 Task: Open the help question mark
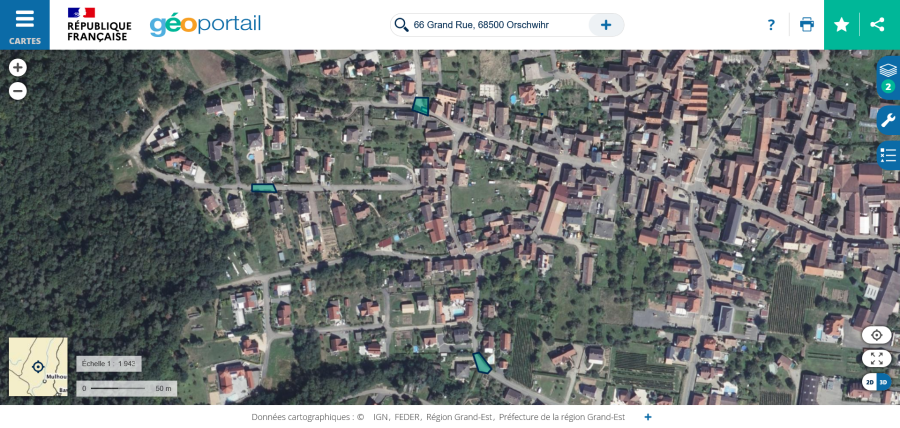pos(771,25)
